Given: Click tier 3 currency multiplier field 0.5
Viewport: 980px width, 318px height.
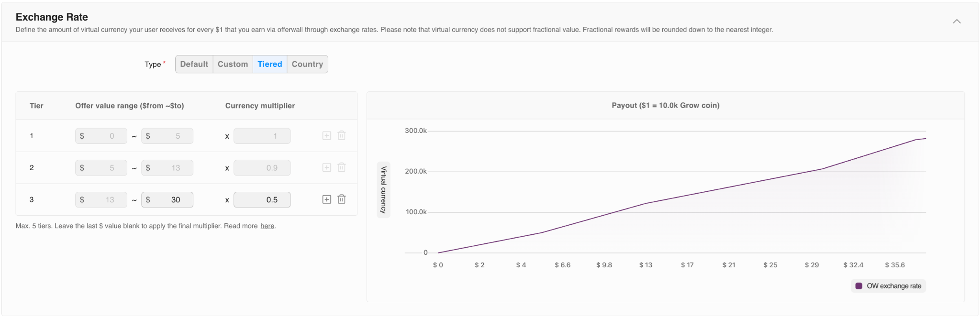Looking at the screenshot, I should (262, 200).
